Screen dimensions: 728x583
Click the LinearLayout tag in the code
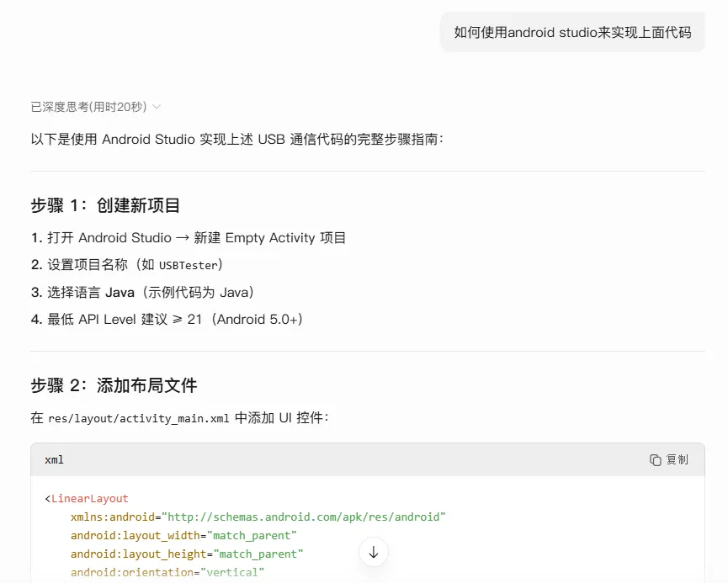tap(89, 499)
